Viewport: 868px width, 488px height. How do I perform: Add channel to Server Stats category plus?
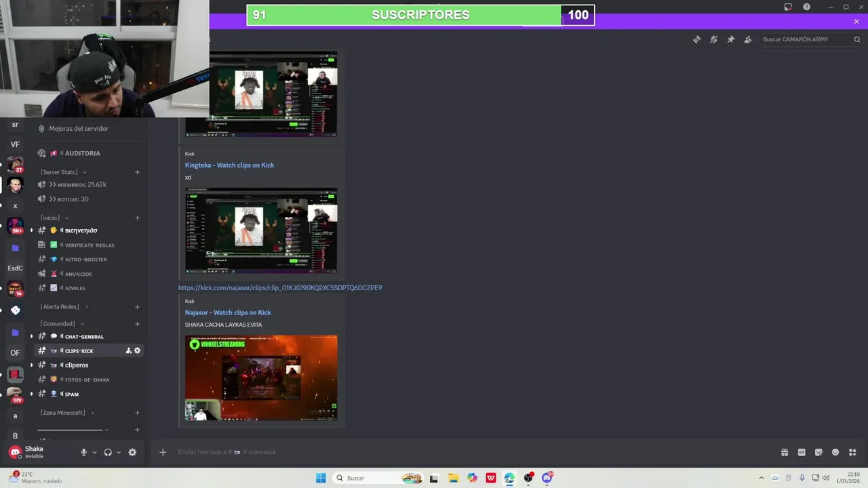tap(137, 172)
